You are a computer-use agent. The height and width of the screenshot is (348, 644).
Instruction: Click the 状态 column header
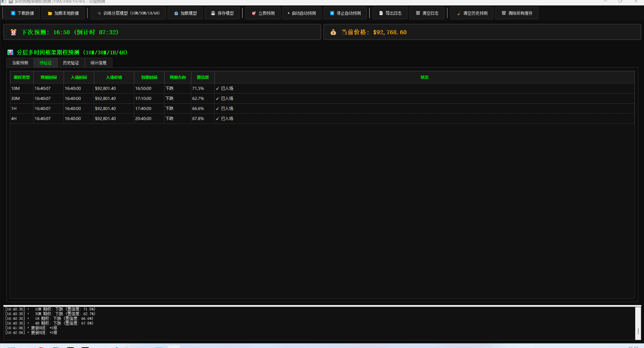(x=425, y=77)
